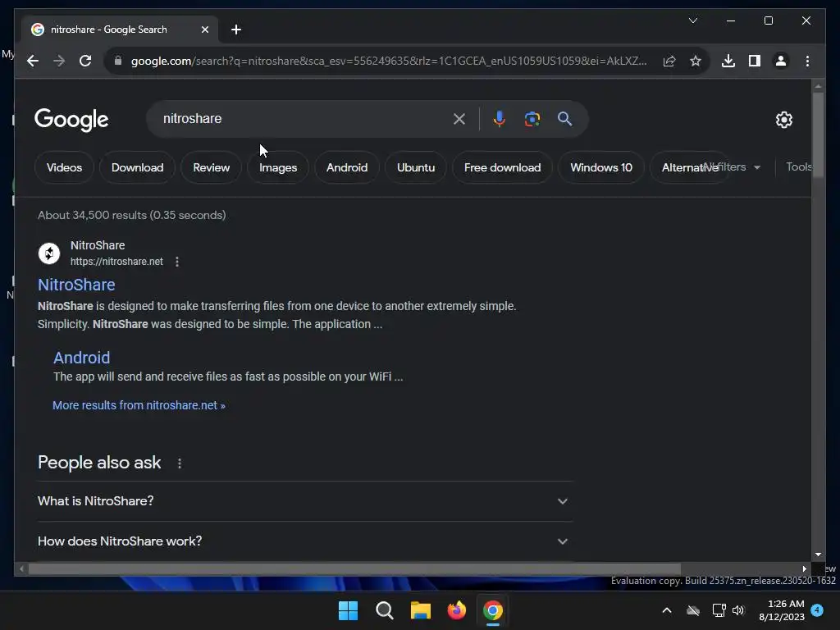Open the About this result menu for nitroshare.net
The image size is (840, 630).
click(x=177, y=262)
